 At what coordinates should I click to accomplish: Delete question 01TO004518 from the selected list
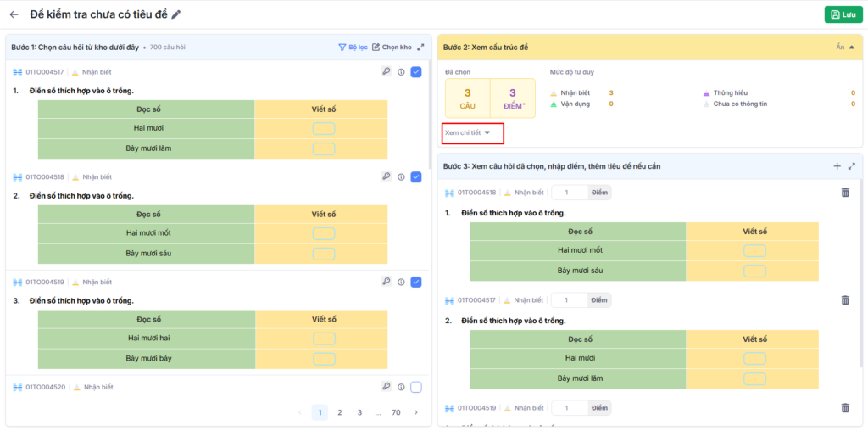[845, 193]
